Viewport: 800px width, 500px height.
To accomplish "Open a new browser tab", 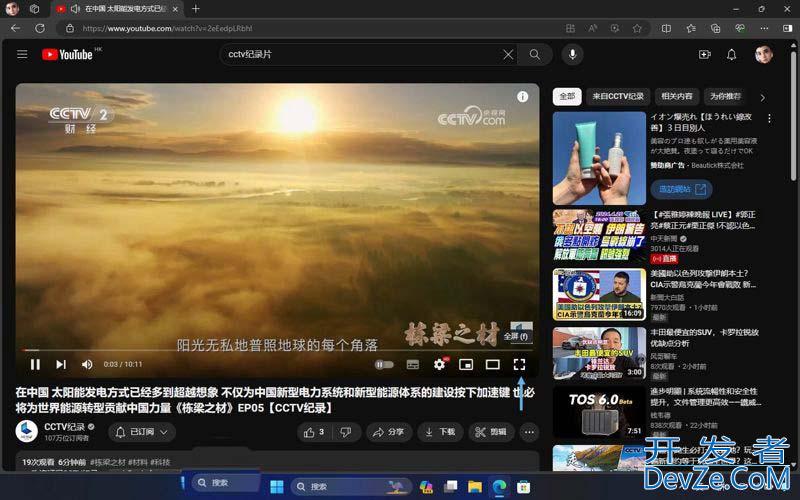I will point(195,9).
